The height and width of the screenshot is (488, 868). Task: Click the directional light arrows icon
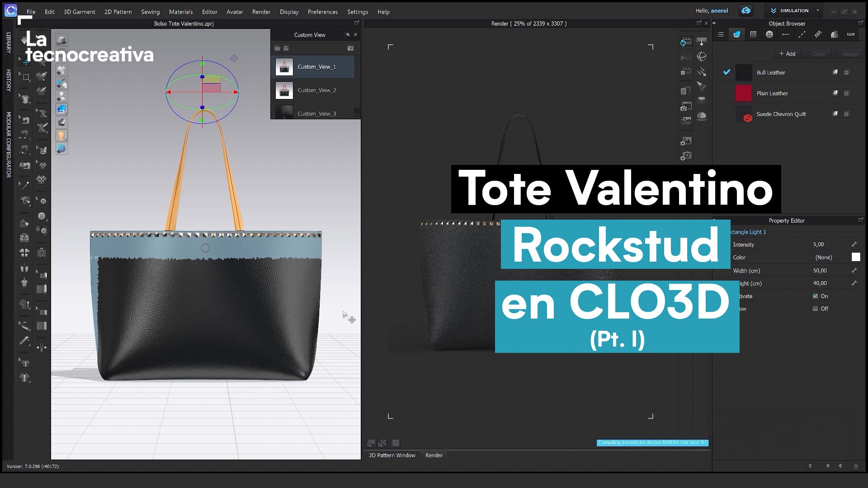tap(702, 71)
